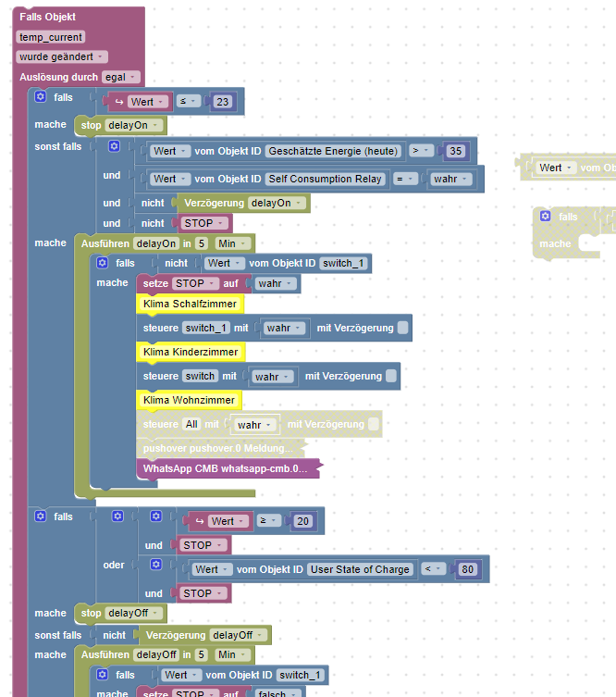The width and height of the screenshot is (616, 697).
Task: Select switch object ID in Klima Kinderzimmer steuere block
Action: click(x=200, y=376)
